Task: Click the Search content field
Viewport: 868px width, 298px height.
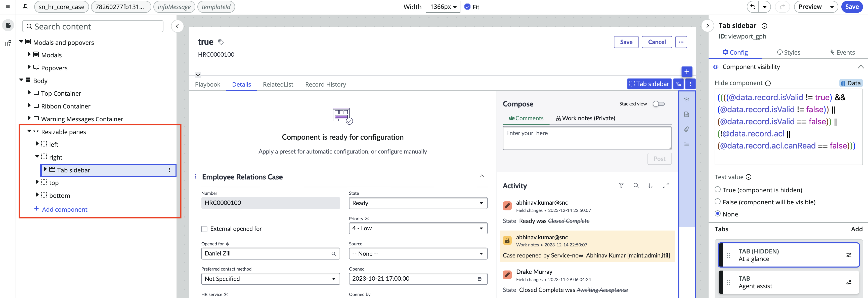Action: point(93,26)
